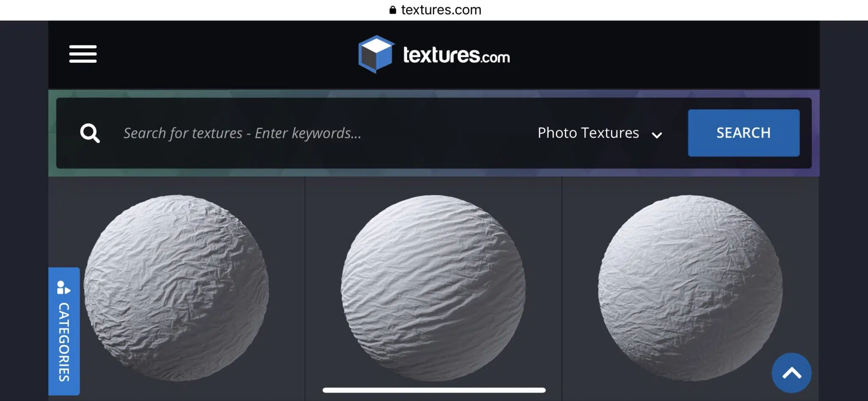
Task: Tap the textures.com address in the URL bar
Action: click(x=441, y=10)
